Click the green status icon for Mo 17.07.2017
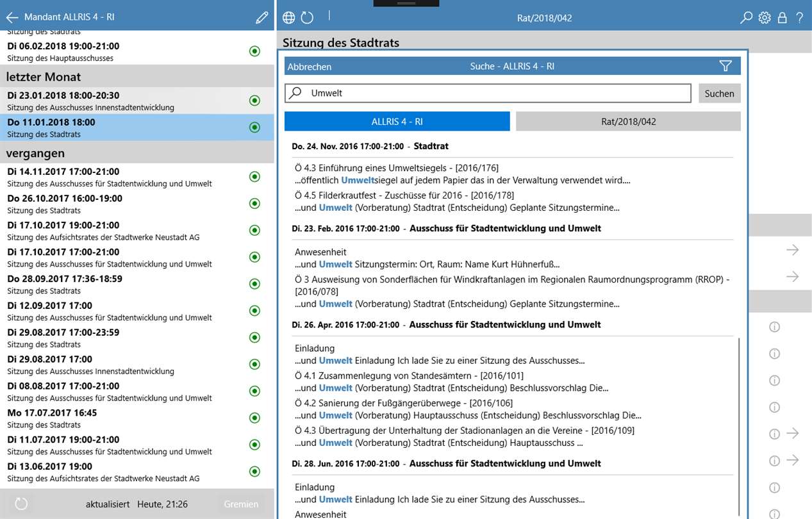 (x=254, y=418)
